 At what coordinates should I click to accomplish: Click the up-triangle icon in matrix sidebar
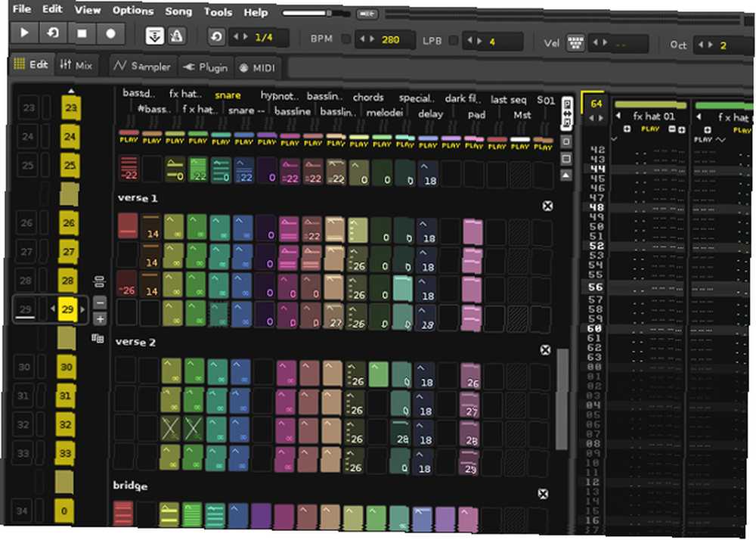[x=566, y=175]
